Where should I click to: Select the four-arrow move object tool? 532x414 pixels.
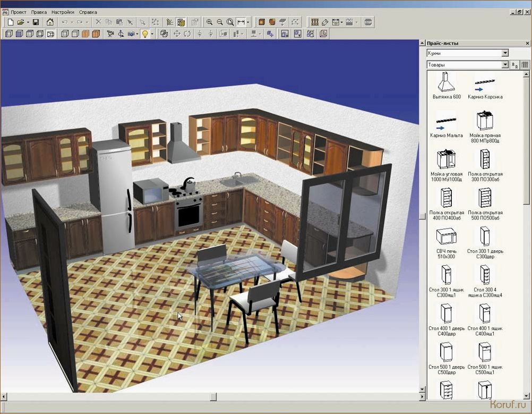coord(177,34)
